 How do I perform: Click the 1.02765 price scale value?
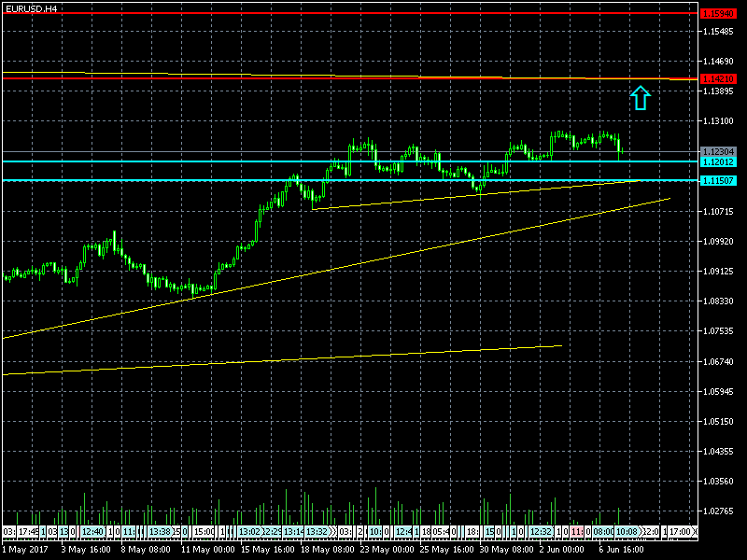(x=718, y=511)
